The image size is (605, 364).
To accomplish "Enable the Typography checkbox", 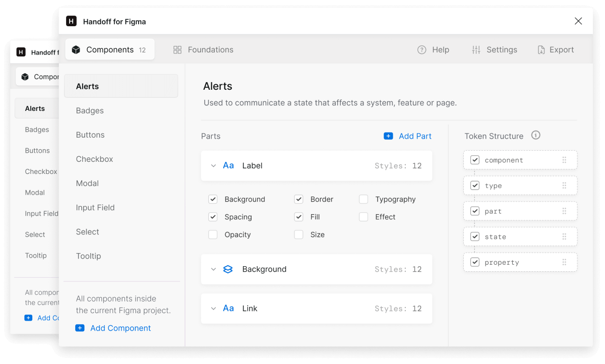I will coord(364,199).
